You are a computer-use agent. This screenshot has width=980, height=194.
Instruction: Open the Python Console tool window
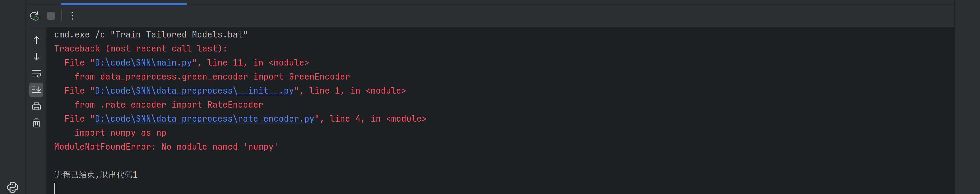coord(13,187)
